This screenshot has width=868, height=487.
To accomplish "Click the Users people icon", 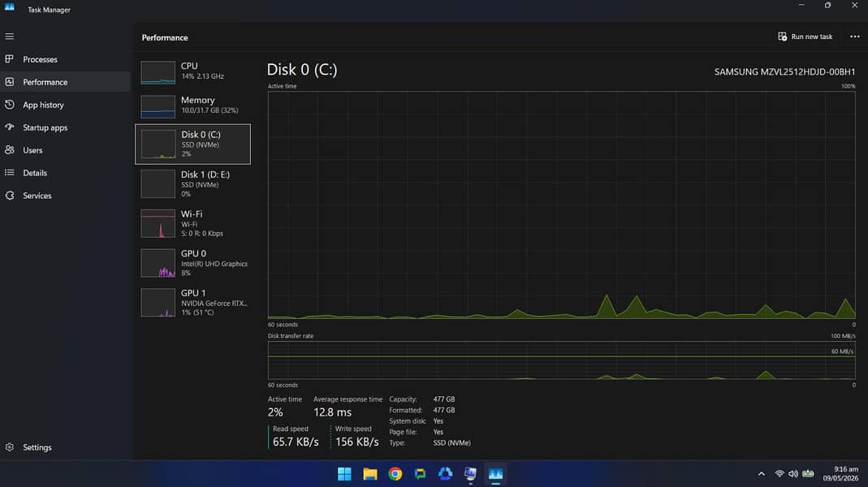I will [x=10, y=149].
